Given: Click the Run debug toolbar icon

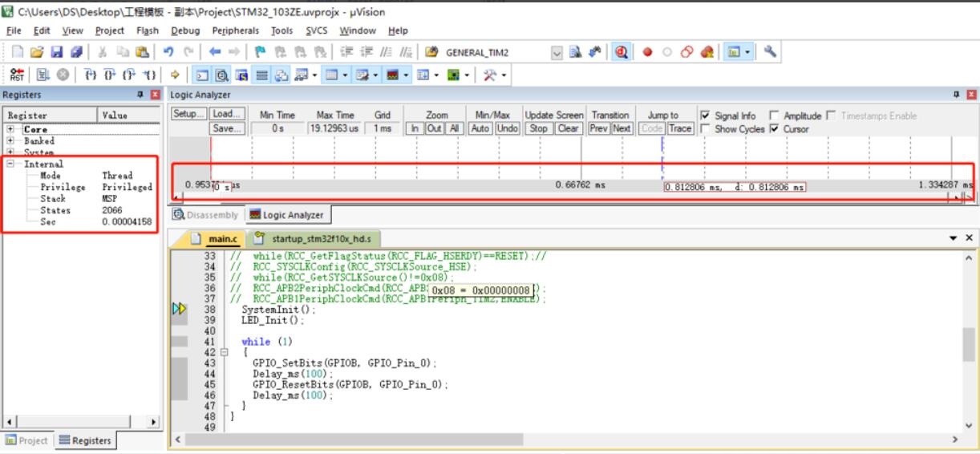Looking at the screenshot, I should [42, 75].
